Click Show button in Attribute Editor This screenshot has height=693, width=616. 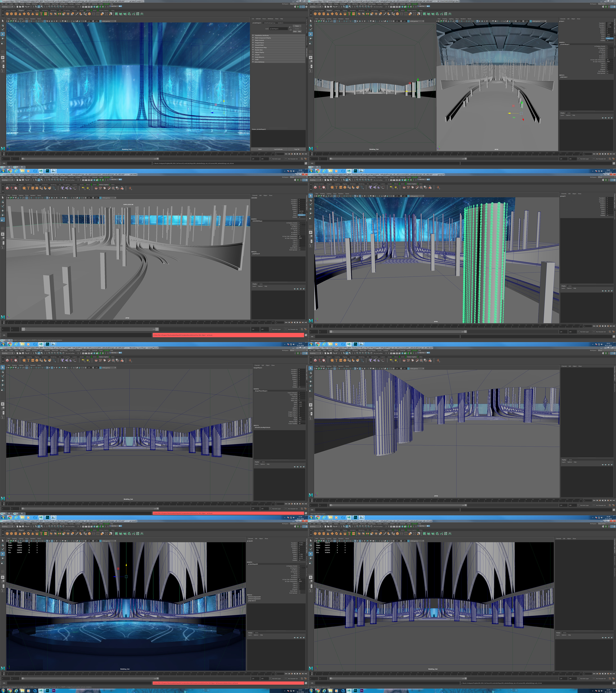pyautogui.click(x=295, y=32)
